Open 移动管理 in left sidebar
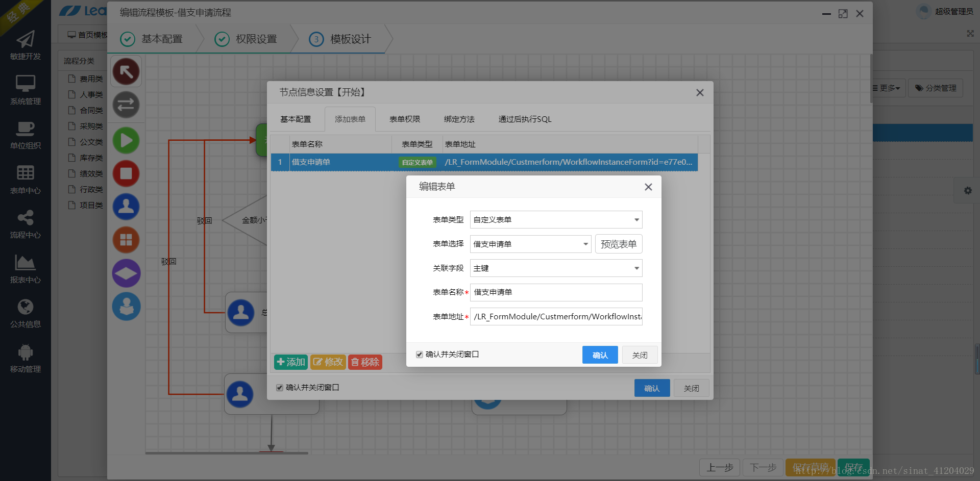The height and width of the screenshot is (481, 980). (x=26, y=359)
